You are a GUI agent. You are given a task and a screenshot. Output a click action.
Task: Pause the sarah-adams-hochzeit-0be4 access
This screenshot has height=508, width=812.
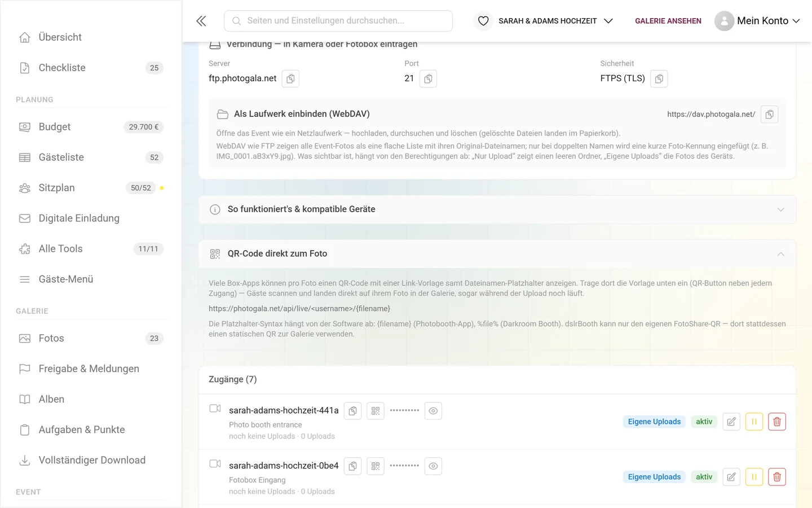tap(754, 477)
